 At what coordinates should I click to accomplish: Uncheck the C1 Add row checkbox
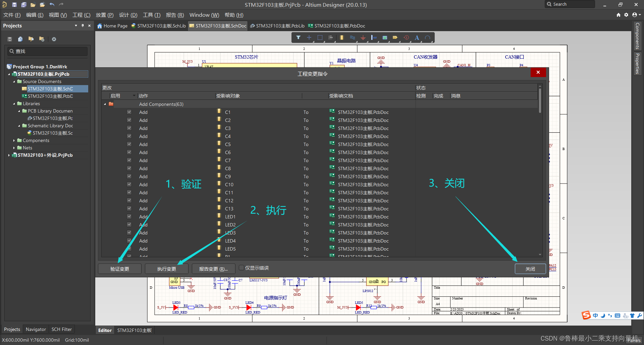[129, 112]
